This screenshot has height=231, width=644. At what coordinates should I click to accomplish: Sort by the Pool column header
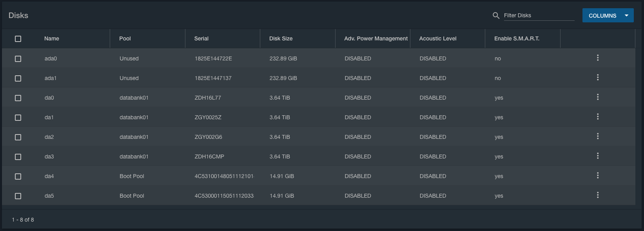(x=125, y=38)
